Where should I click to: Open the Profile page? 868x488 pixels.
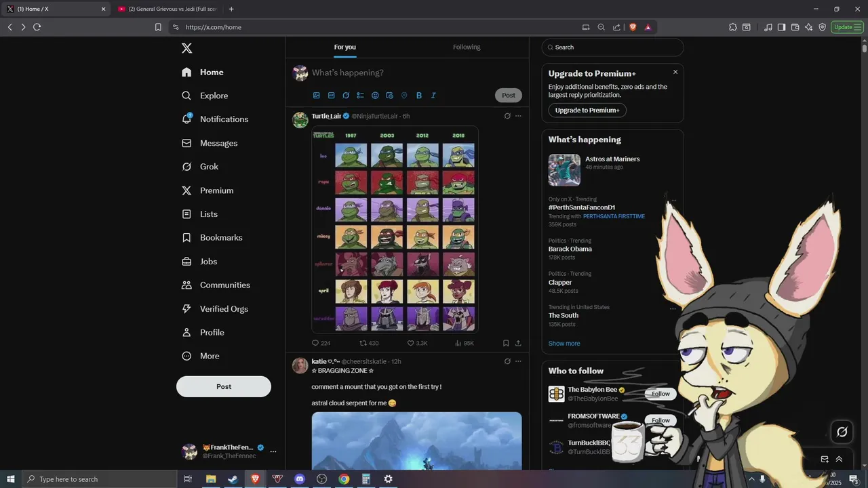pyautogui.click(x=203, y=333)
